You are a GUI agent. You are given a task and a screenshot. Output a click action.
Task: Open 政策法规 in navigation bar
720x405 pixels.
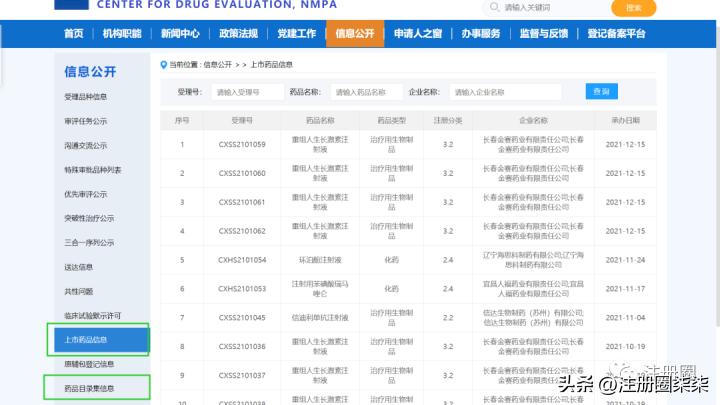coord(238,34)
